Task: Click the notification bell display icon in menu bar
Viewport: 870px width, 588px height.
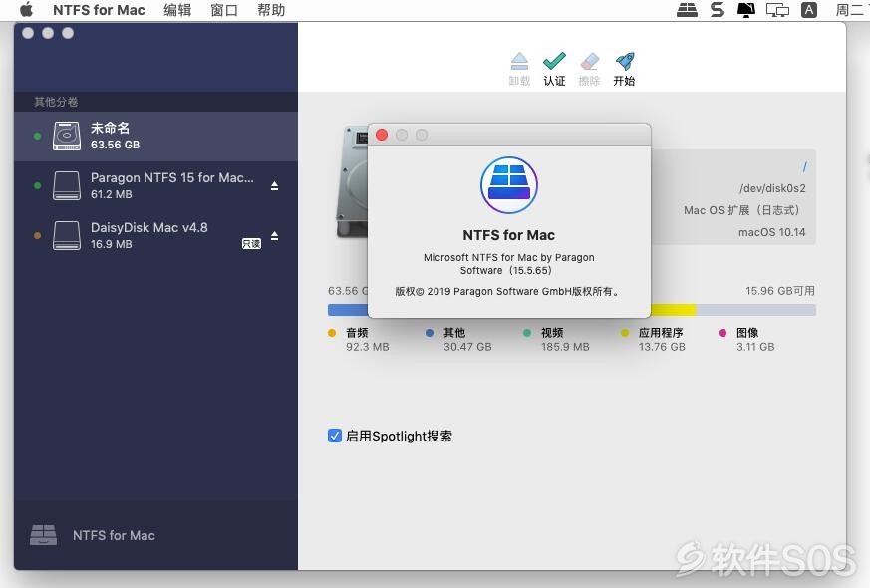Action: pyautogui.click(x=745, y=10)
